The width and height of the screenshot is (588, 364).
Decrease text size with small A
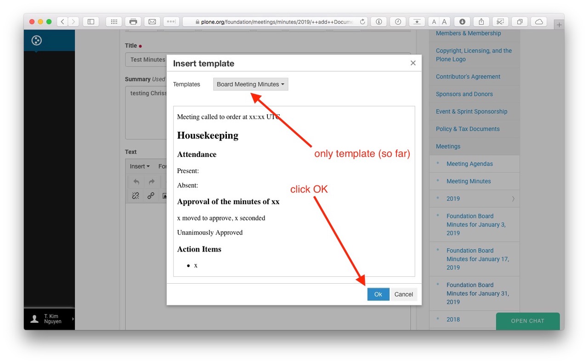[x=434, y=22]
